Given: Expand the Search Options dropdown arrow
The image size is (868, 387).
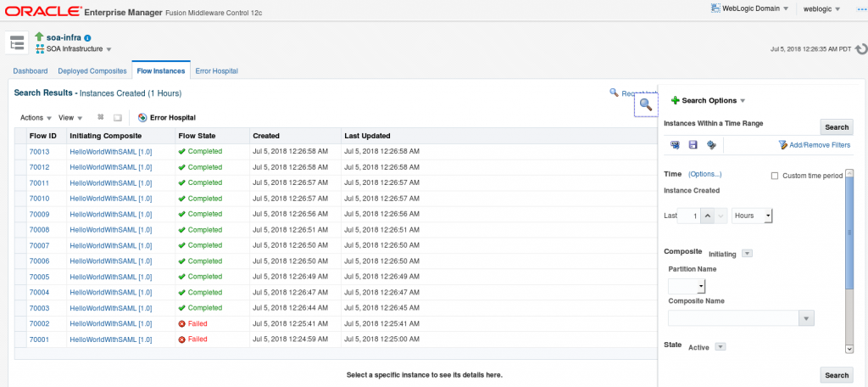Looking at the screenshot, I should [743, 101].
